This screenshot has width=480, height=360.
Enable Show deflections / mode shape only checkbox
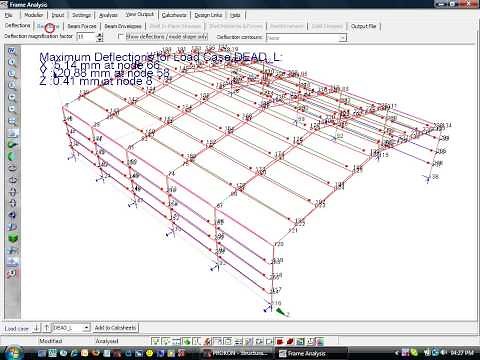click(x=121, y=36)
